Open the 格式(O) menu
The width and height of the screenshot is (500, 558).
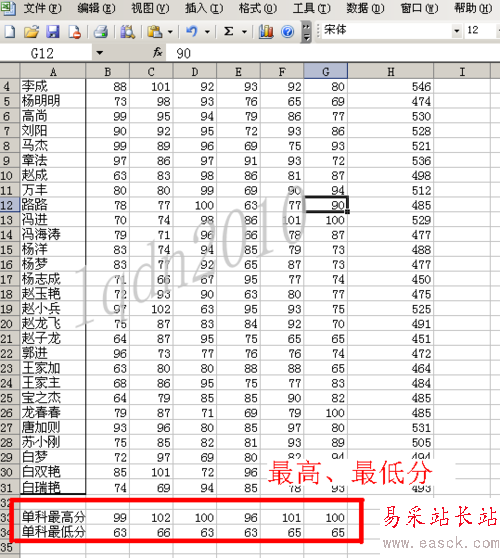coord(258,8)
